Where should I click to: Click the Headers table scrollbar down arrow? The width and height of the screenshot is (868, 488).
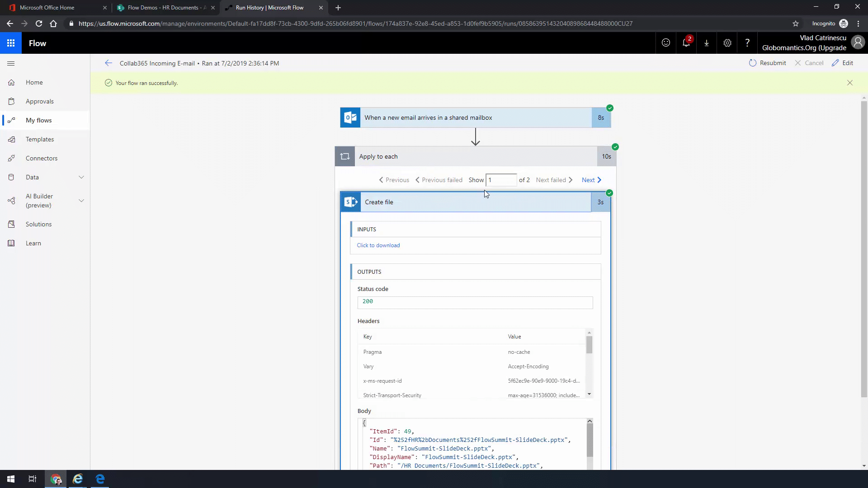tap(589, 394)
